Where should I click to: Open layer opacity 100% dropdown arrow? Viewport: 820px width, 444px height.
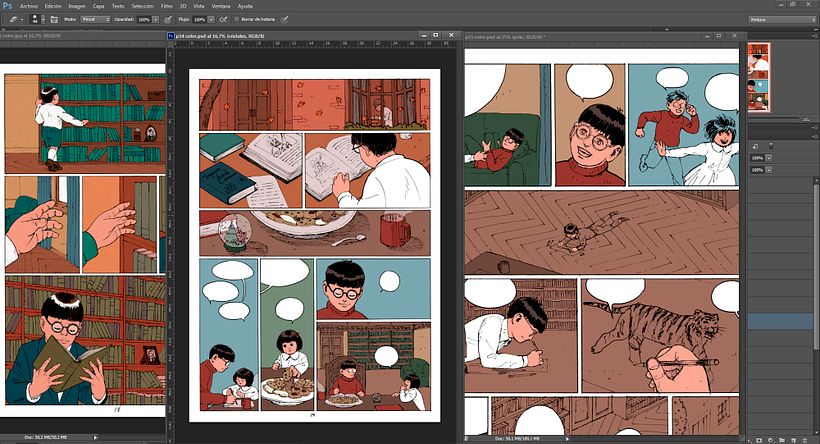click(x=768, y=158)
